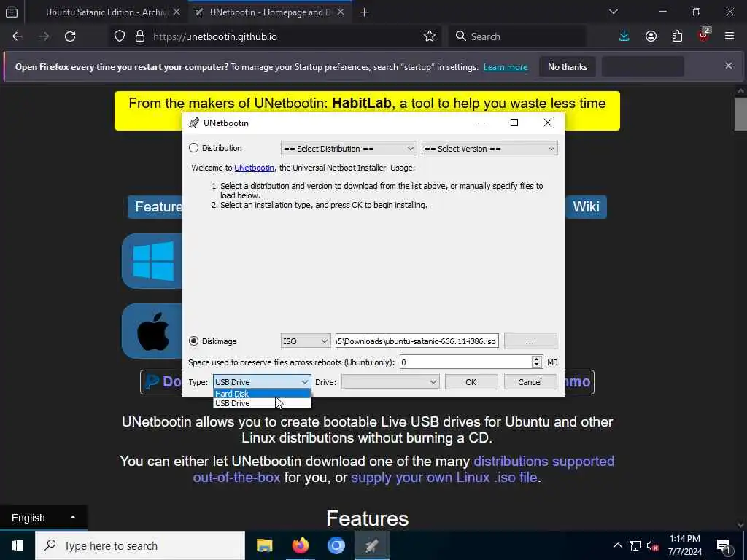
Task: Click the Windows download icon on the page
Action: [153, 261]
